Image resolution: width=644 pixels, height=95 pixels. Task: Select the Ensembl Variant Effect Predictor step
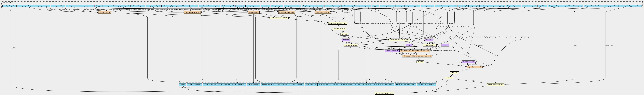[399, 40]
